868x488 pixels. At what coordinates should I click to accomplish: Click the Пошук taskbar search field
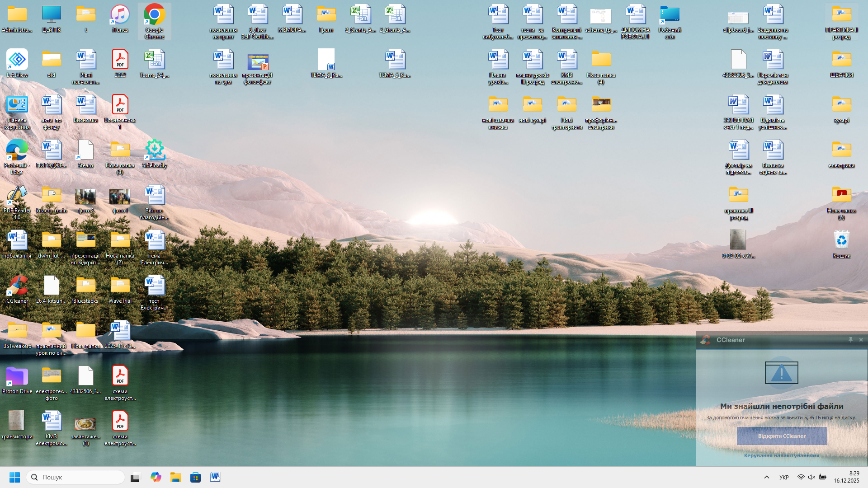click(75, 477)
